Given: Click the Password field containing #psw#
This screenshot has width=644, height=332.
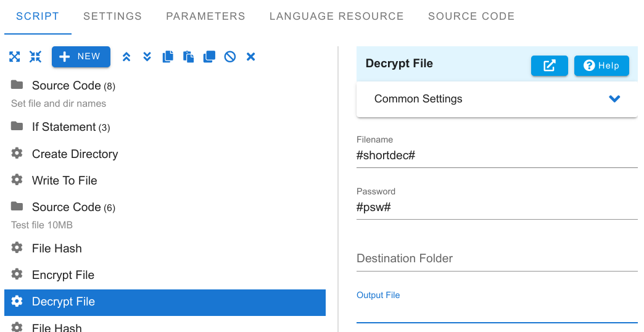Looking at the screenshot, I should tap(497, 207).
